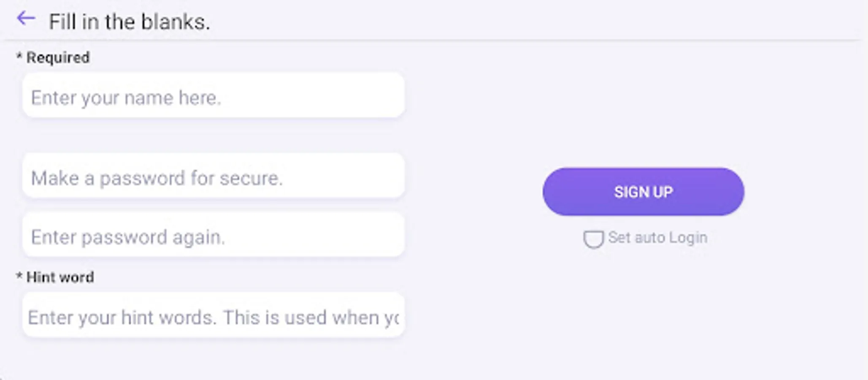Click the purple back arrow icon
Screen dimensions: 868x380
[x=26, y=19]
